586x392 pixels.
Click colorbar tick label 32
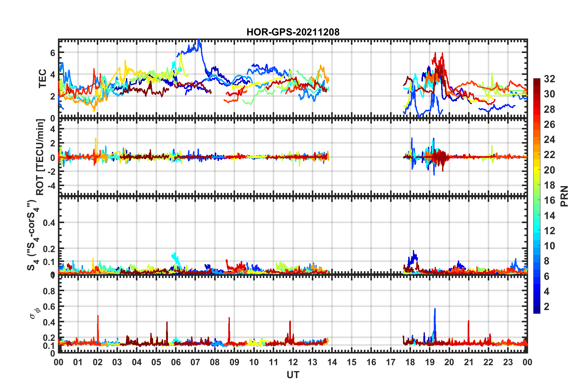coord(549,79)
